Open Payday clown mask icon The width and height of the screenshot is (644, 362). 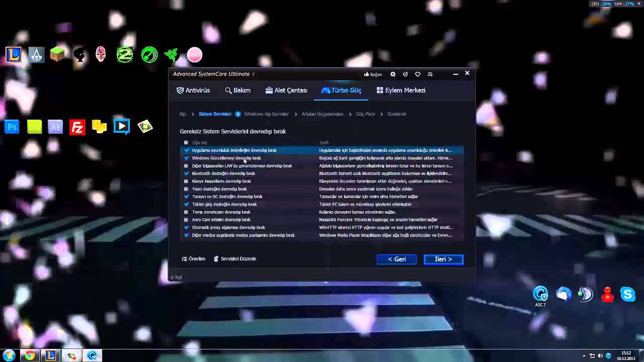[101, 54]
